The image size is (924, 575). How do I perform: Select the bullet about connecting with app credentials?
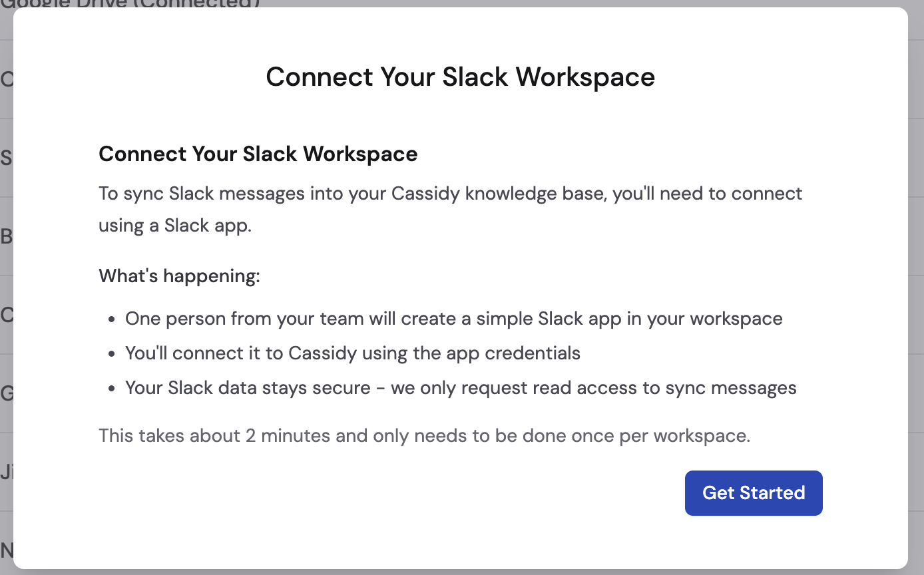[x=352, y=353]
